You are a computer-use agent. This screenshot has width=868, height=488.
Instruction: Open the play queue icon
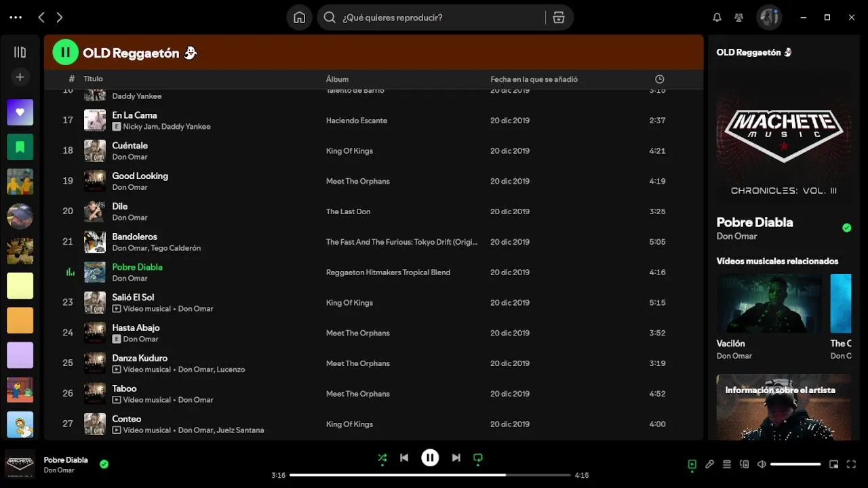tap(727, 464)
